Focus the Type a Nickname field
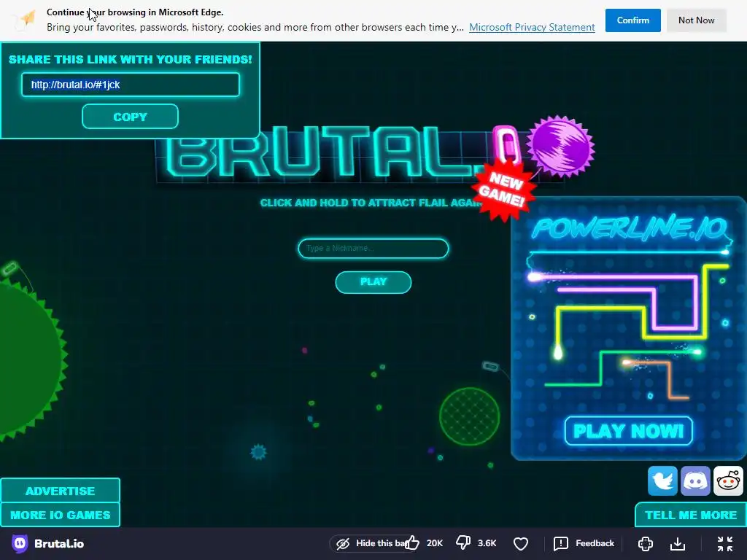Screen dimensions: 747x560 pyautogui.click(x=373, y=249)
